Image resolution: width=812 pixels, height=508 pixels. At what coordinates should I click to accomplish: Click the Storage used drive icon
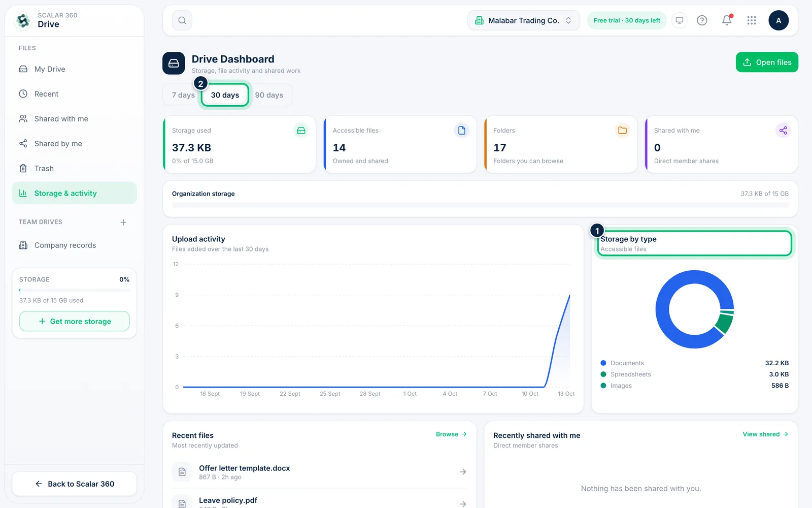[301, 131]
